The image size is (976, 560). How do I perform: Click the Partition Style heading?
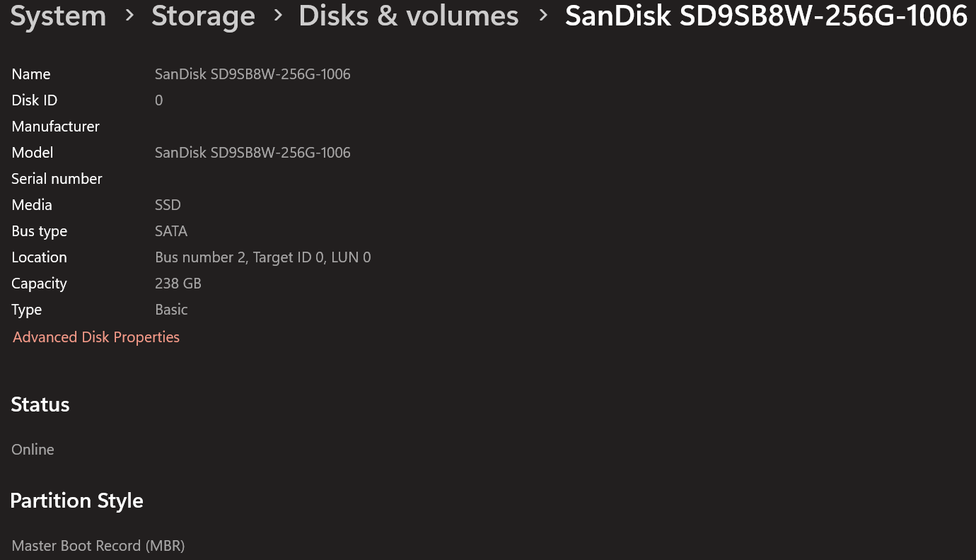pos(76,501)
